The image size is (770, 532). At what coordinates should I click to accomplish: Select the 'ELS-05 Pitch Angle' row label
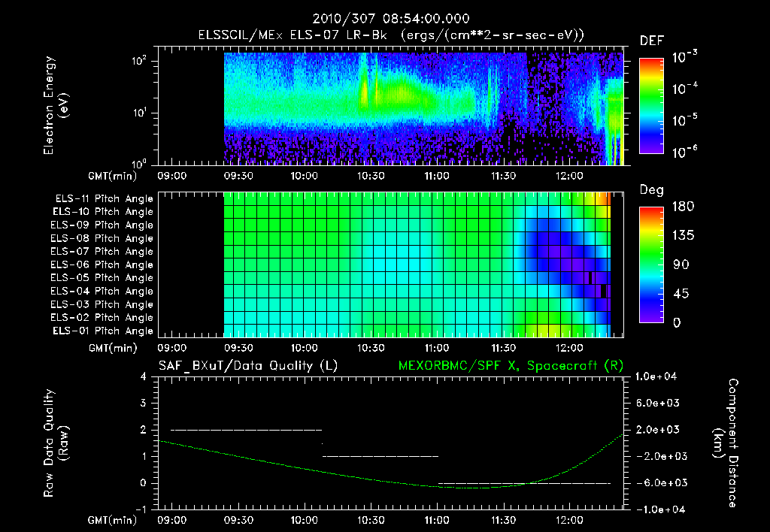pos(102,278)
